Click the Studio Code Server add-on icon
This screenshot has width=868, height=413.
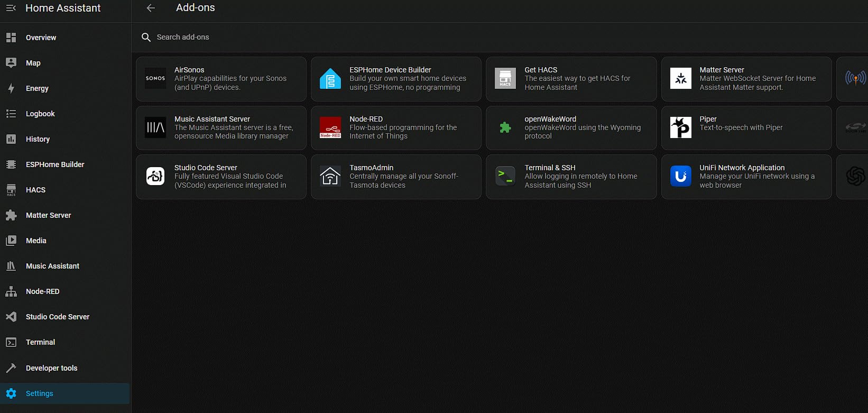155,176
